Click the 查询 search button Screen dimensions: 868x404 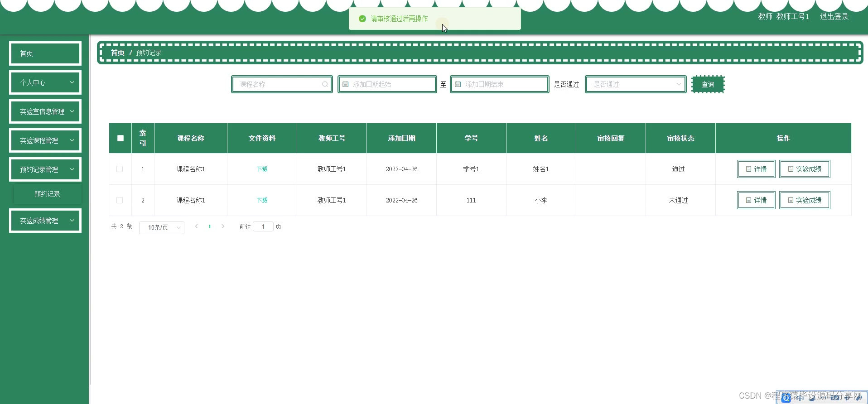coord(708,84)
